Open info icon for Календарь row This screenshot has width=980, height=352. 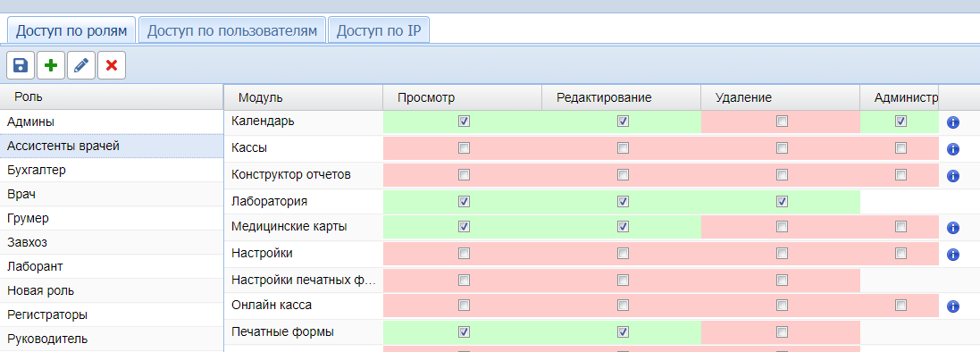coord(953,122)
